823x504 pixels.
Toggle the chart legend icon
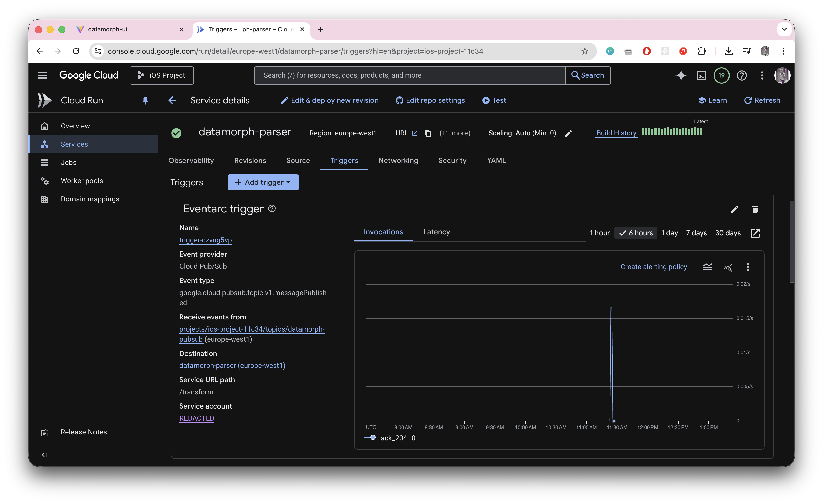click(707, 267)
